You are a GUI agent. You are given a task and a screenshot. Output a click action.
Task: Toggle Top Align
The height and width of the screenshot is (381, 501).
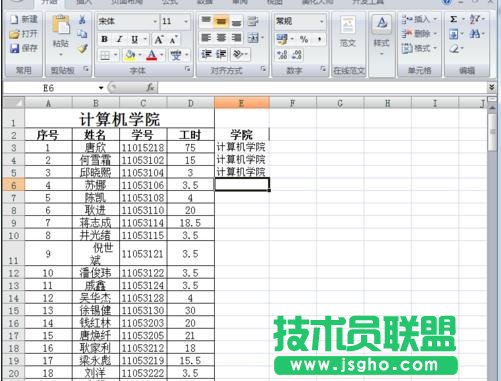[206, 22]
